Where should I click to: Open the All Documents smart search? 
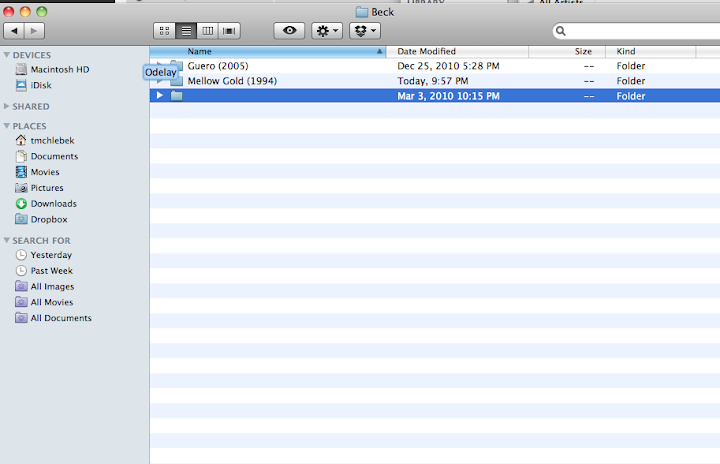click(61, 318)
